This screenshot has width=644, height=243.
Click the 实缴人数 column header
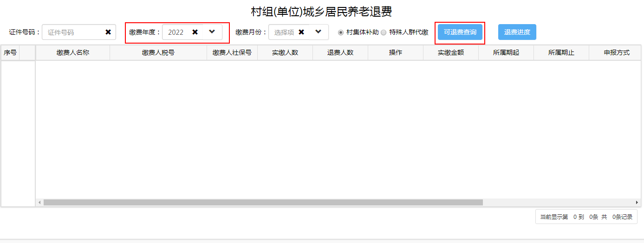coord(285,53)
